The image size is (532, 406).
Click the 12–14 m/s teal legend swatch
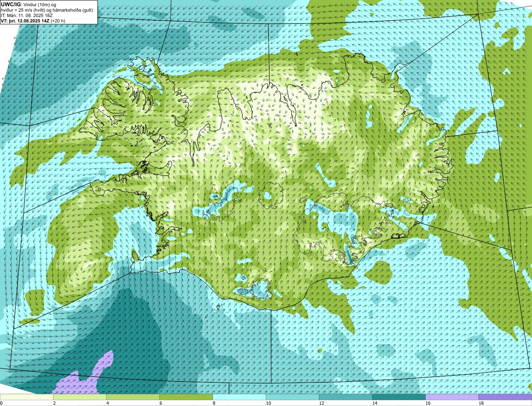click(346, 397)
